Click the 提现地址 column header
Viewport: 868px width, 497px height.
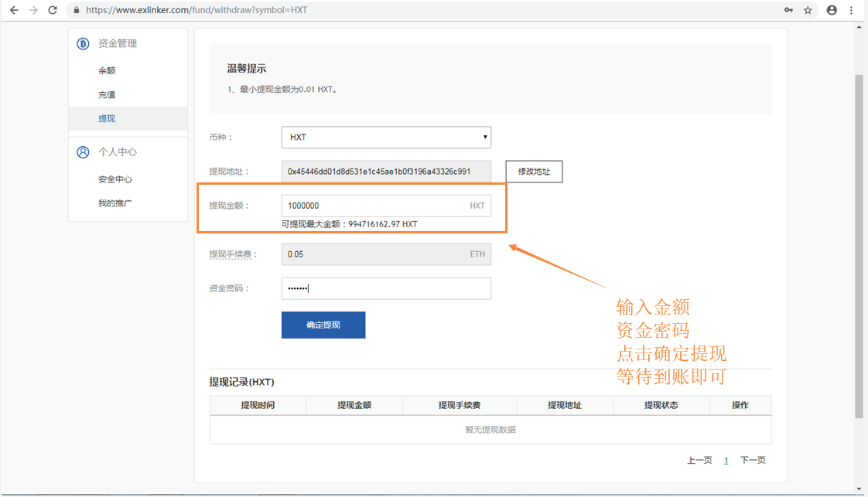(565, 405)
